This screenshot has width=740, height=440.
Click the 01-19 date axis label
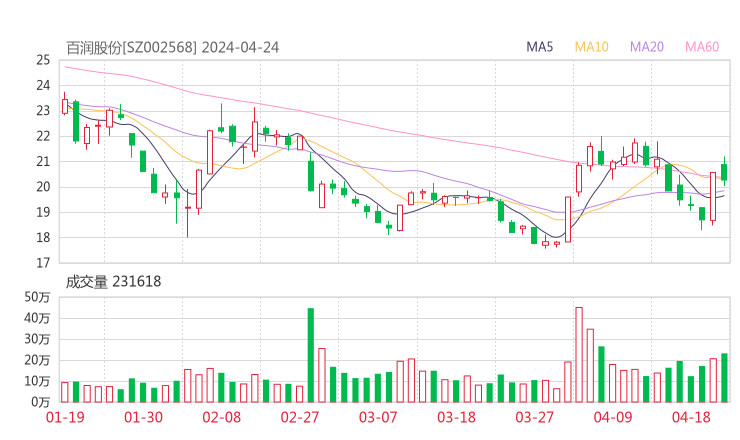click(x=65, y=417)
